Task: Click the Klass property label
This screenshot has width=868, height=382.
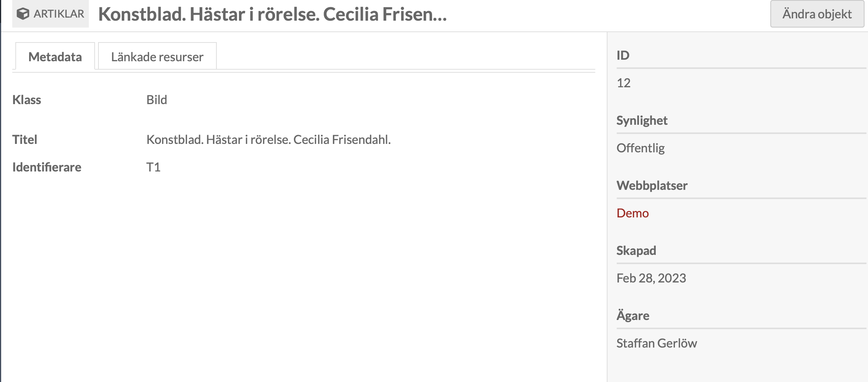Action: tap(26, 100)
